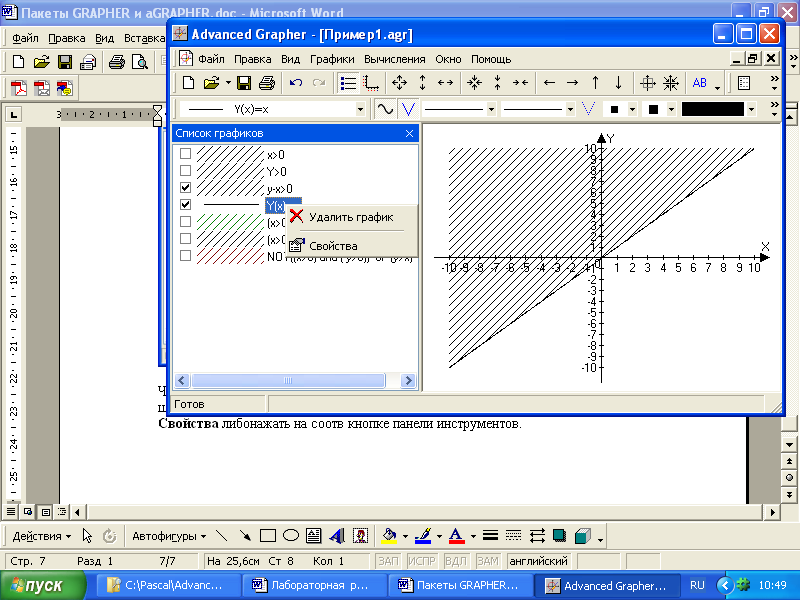Zoom in horizontally icon

(x=445, y=83)
